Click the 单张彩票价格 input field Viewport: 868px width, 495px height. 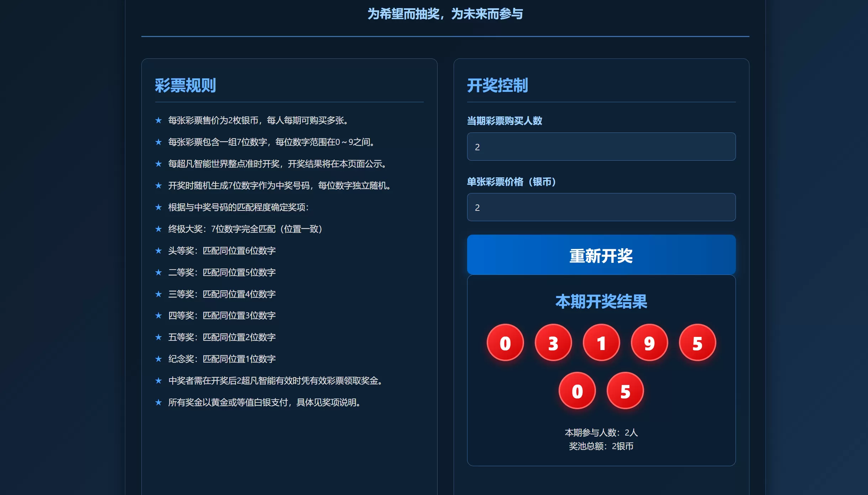(x=601, y=207)
